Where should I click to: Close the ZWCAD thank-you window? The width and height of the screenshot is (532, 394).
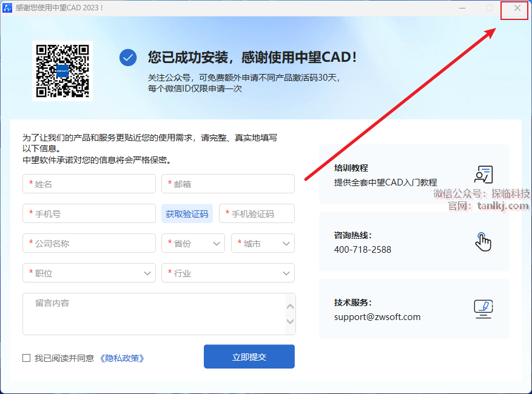point(517,8)
